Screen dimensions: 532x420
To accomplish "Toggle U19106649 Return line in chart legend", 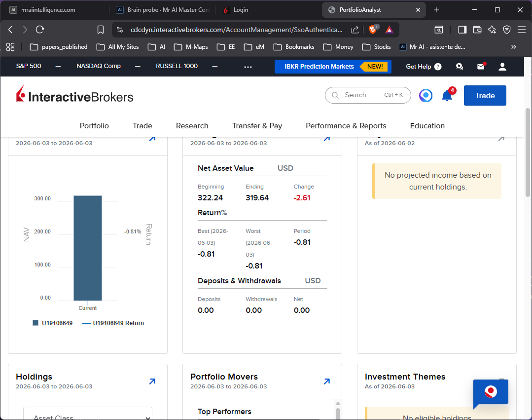I will pos(113,323).
